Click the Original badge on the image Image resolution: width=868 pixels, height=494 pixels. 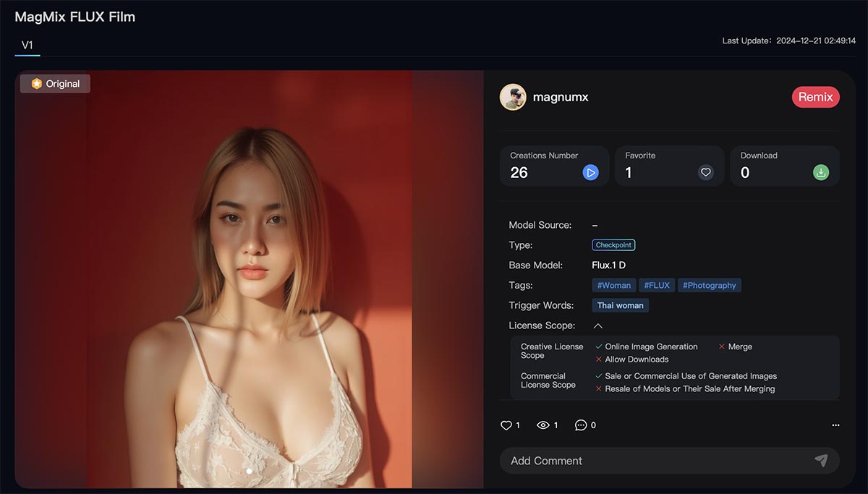coord(55,84)
